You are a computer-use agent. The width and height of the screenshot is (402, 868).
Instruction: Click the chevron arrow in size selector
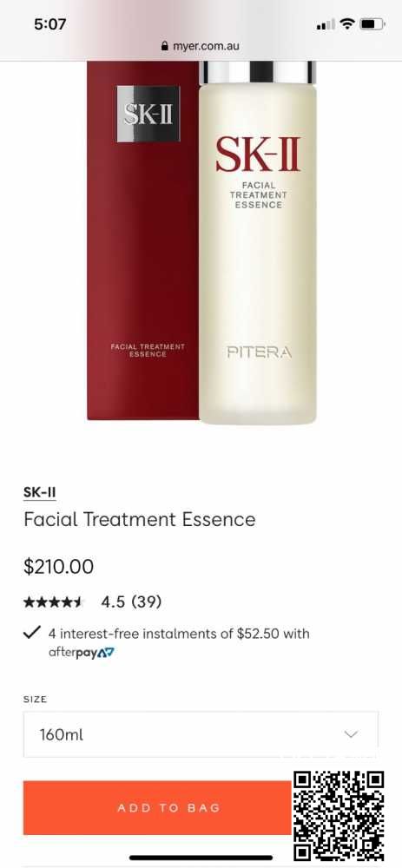(351, 734)
